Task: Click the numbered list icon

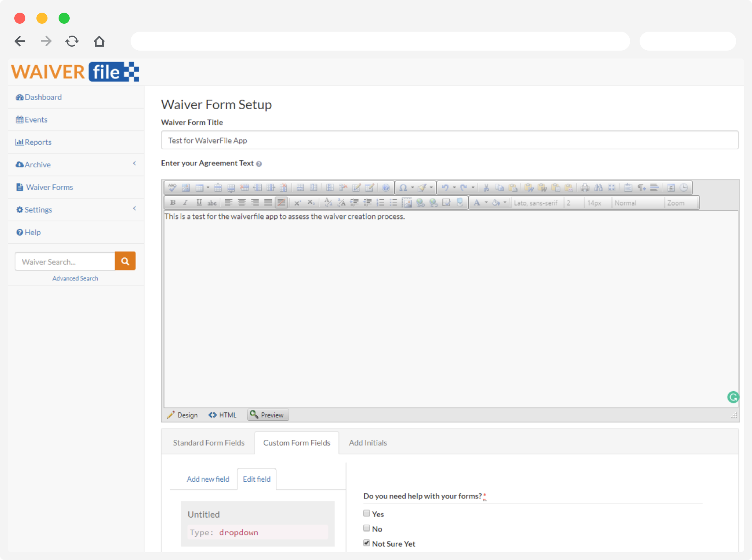Action: point(380,202)
